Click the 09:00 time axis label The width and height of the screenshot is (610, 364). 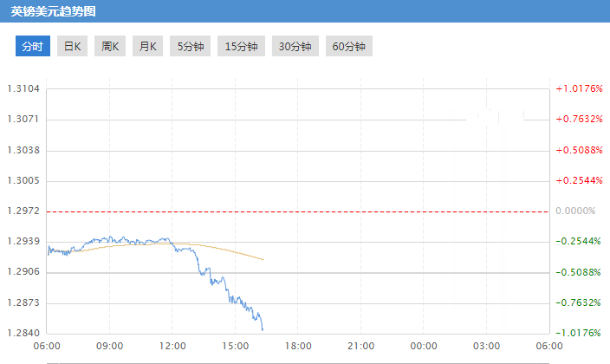click(x=110, y=346)
